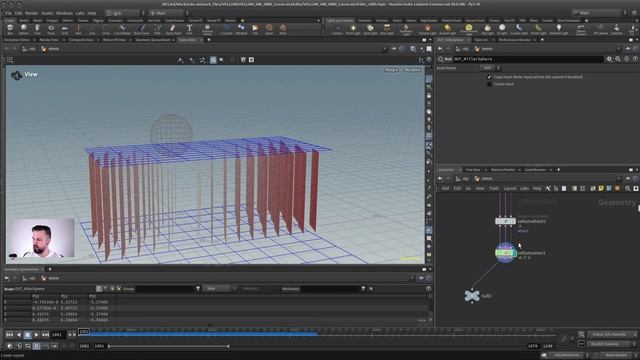Select the Draw Curve shelf tool

coord(141,29)
